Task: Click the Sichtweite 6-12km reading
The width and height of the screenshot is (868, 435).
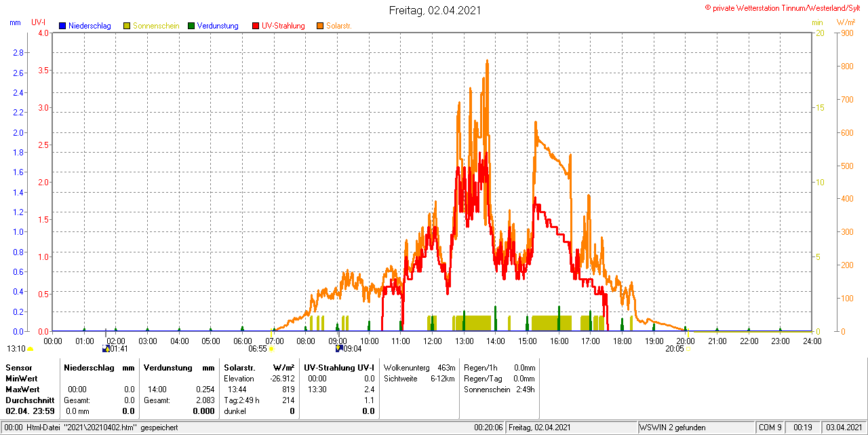Action: [x=419, y=379]
